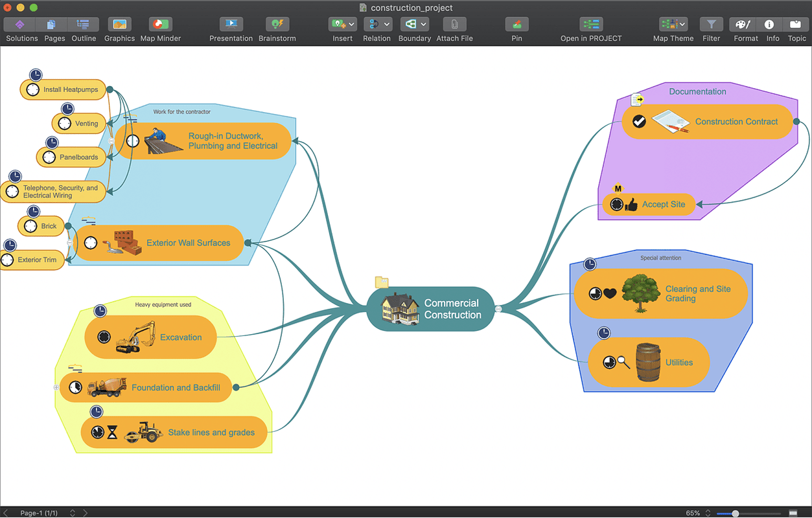Screen dimensions: 812x518
Task: Collapse subtopics of Rough-in Ductwork topic
Action: [111, 141]
